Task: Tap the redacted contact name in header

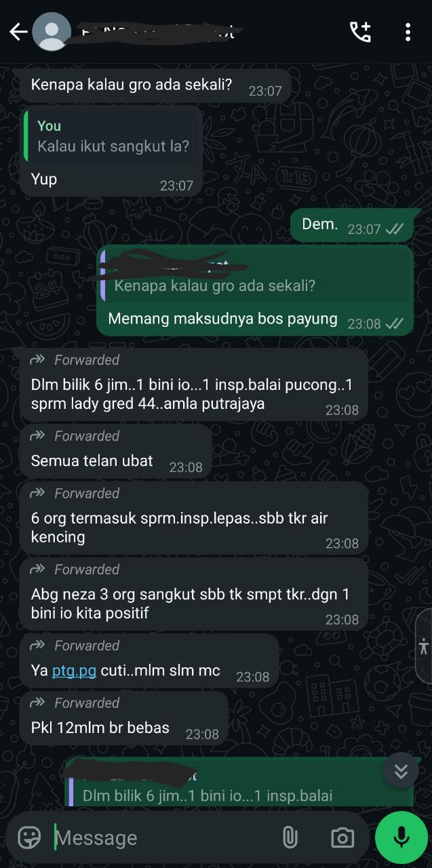Action: click(x=159, y=32)
